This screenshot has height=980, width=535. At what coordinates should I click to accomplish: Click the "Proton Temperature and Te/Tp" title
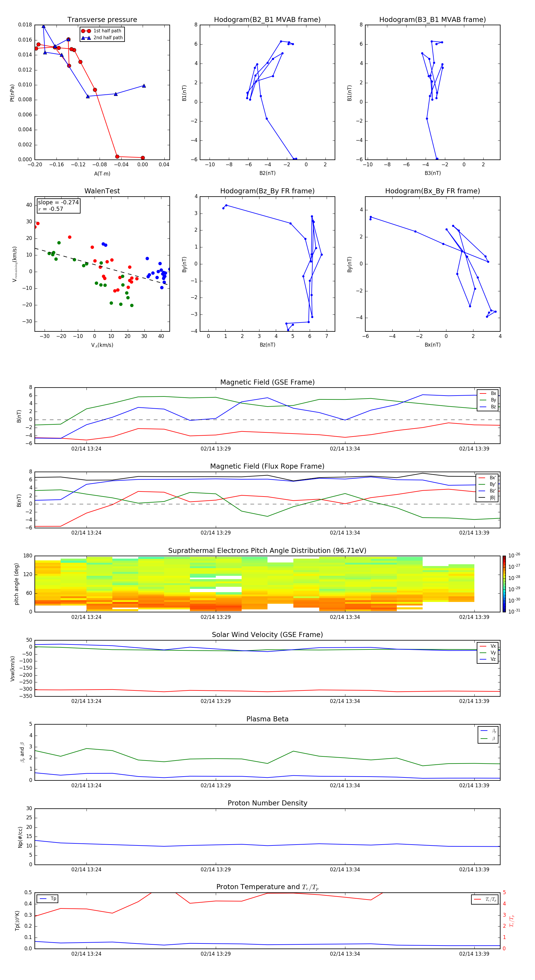(x=267, y=887)
